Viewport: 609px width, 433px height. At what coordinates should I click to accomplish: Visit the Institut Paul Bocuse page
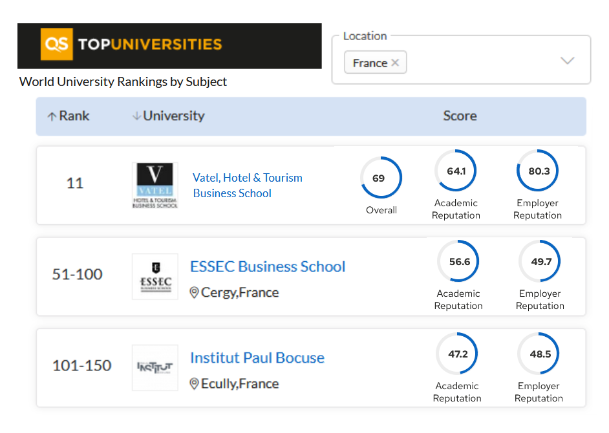(257, 358)
